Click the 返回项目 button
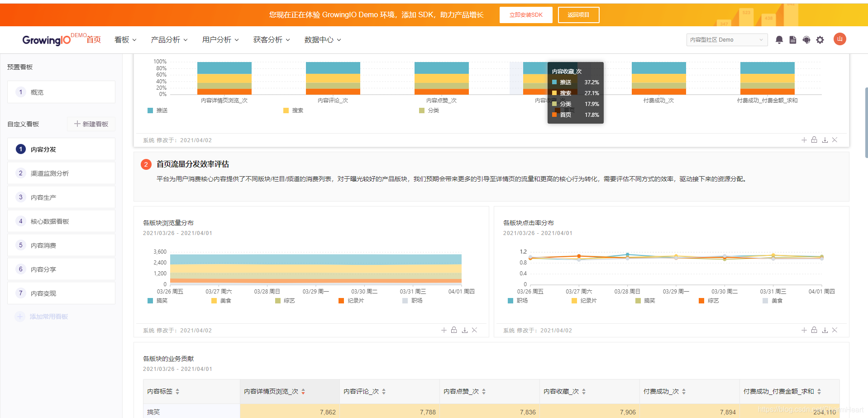This screenshot has width=868, height=418. coord(578,15)
